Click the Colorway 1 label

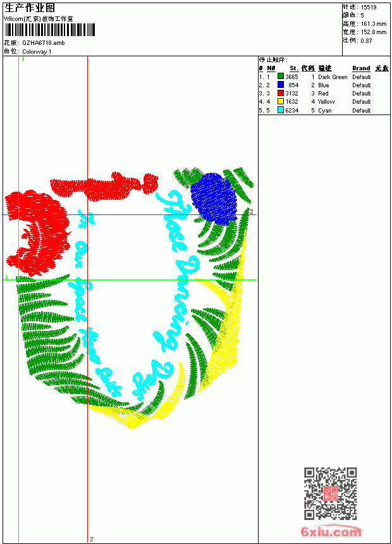pos(37,52)
